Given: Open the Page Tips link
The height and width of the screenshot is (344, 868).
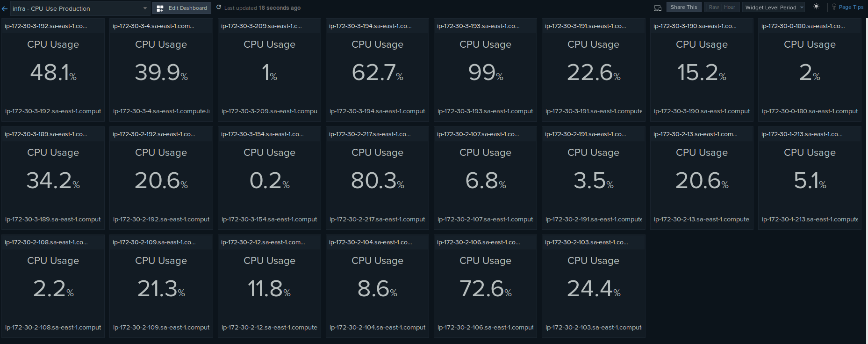Looking at the screenshot, I should pyautogui.click(x=851, y=7).
